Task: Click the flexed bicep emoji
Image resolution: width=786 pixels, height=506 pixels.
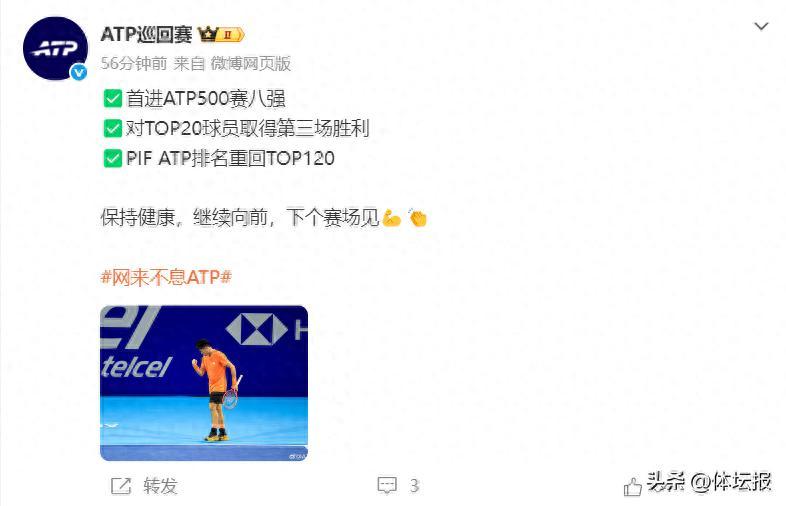Action: point(391,218)
